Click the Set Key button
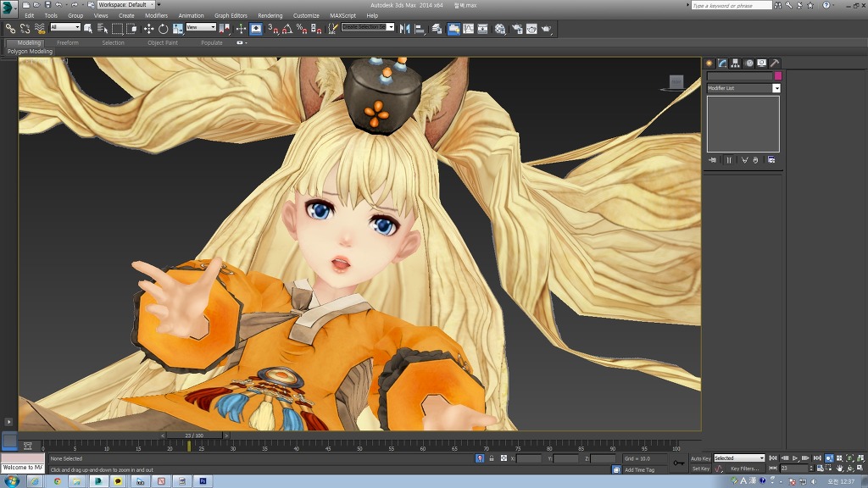 coord(700,469)
